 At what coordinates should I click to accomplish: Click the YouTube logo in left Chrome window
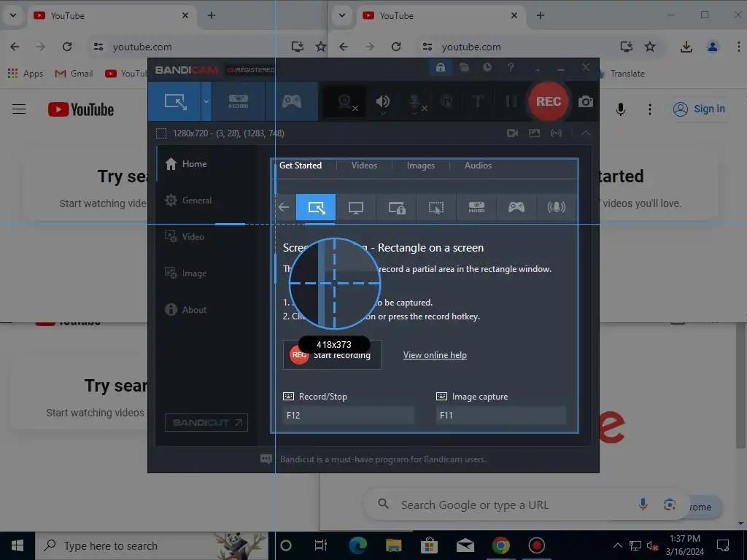(x=81, y=109)
